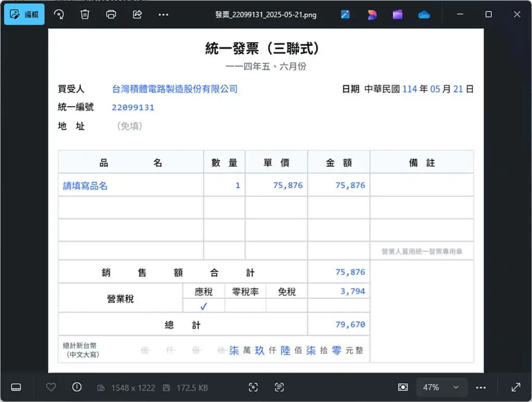Fit image to window icon
Viewport: 532px width, 402px height.
(403, 387)
